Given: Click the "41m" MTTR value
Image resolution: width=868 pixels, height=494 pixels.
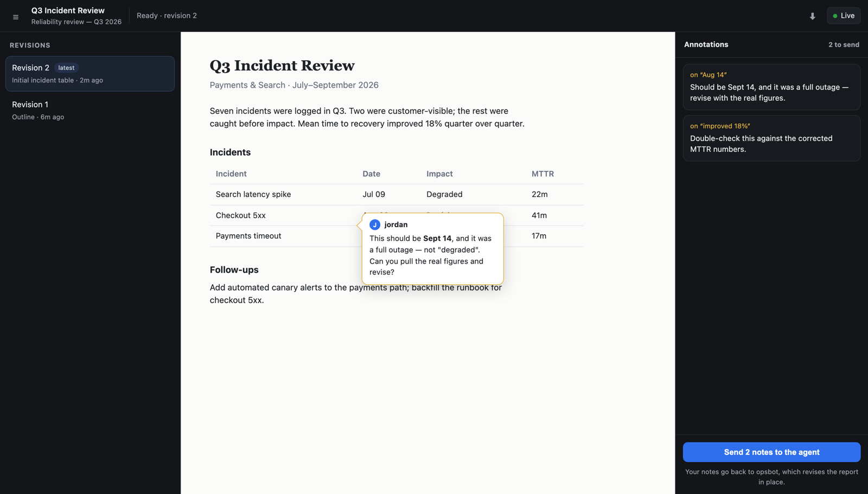Looking at the screenshot, I should (x=539, y=215).
